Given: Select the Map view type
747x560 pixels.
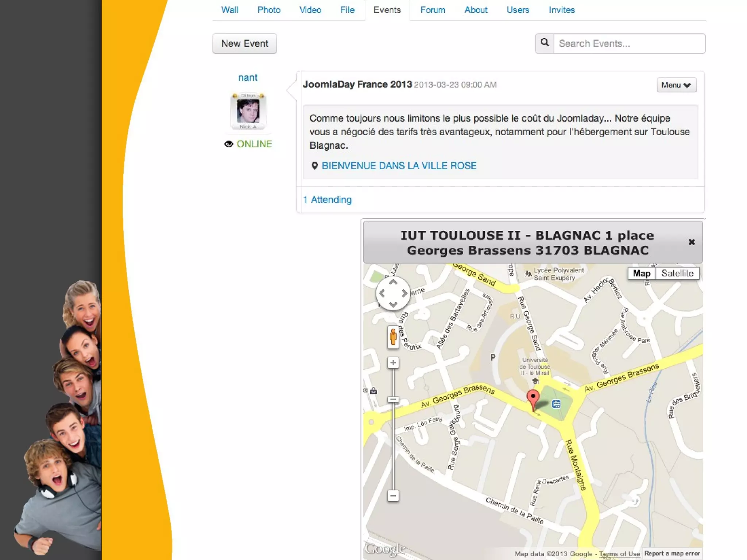Looking at the screenshot, I should 641,273.
